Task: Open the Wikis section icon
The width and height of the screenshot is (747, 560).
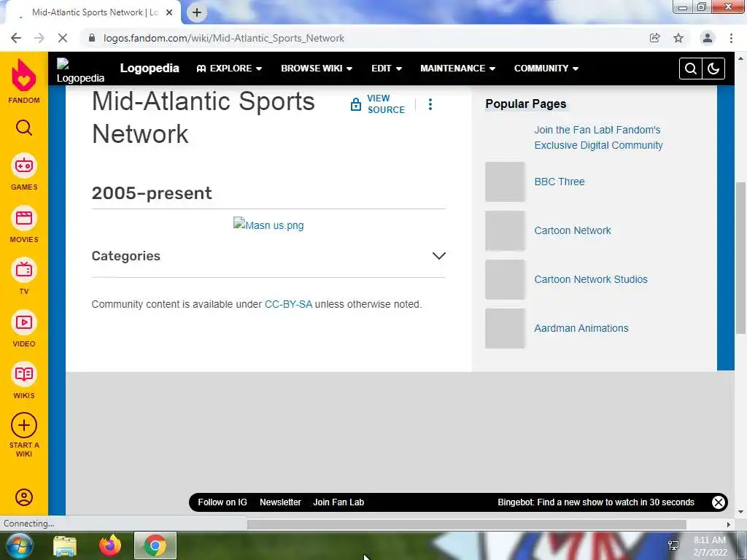Action: click(x=24, y=374)
